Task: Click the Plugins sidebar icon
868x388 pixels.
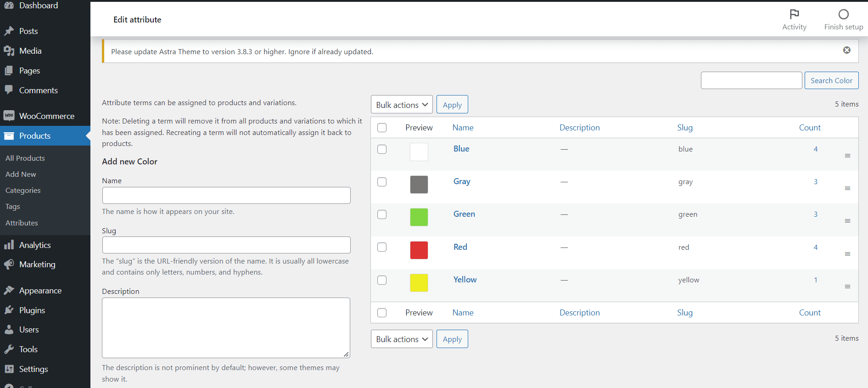Action: pyautogui.click(x=9, y=310)
